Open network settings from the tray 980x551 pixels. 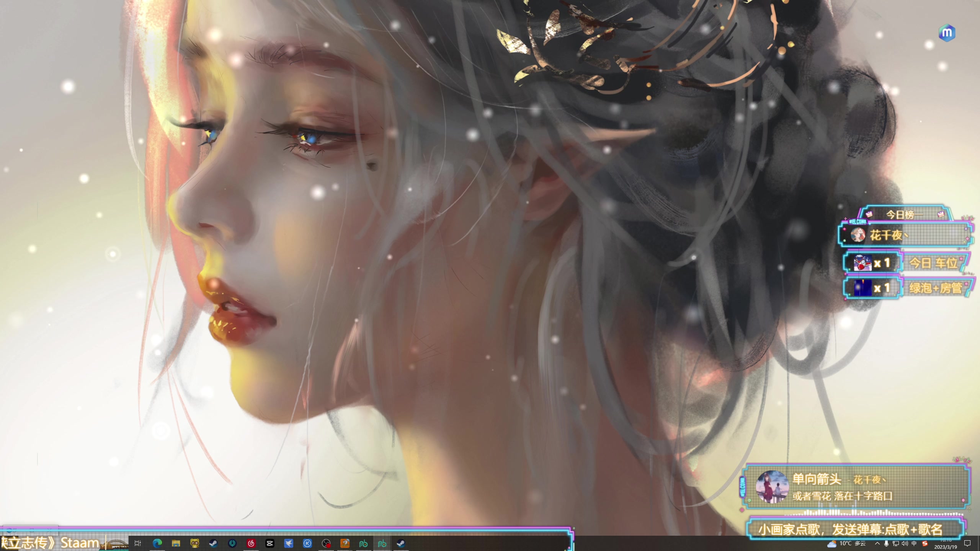[x=896, y=543]
